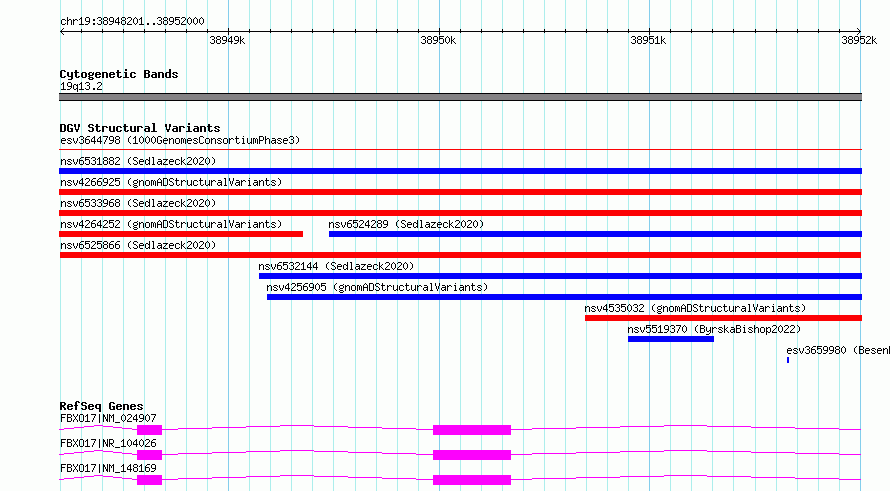890x491 pixels.
Task: Open the nsv4256905 (gnomADStructuralVariants) label
Action: [x=377, y=287]
